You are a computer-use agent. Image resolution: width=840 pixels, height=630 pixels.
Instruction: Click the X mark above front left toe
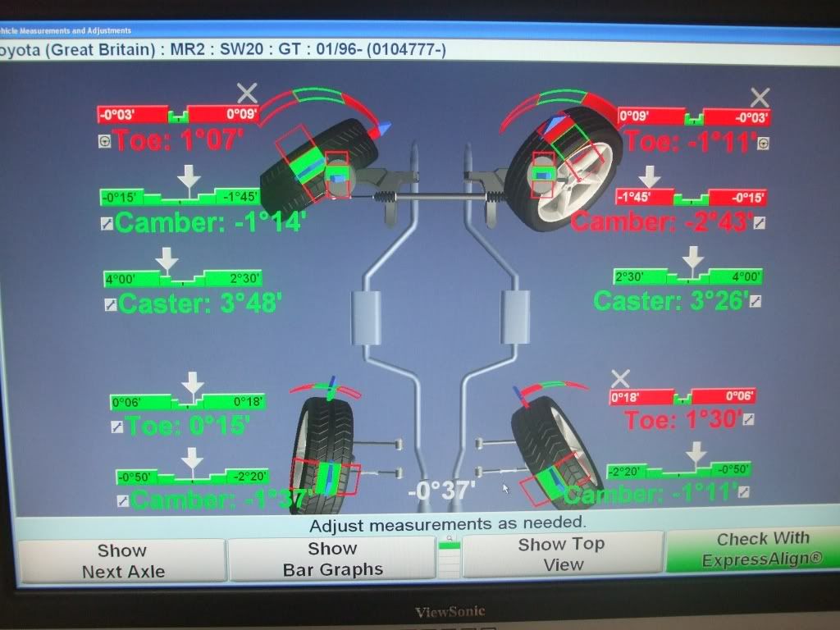247,94
